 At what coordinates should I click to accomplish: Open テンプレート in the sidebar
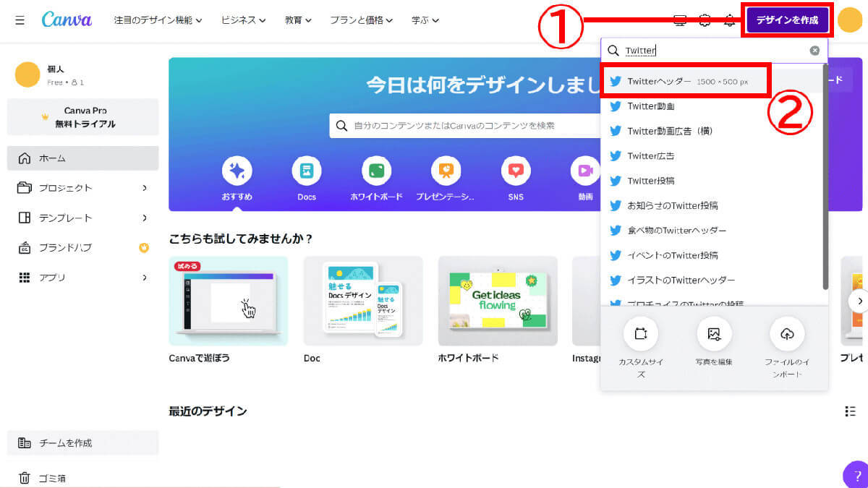point(82,218)
